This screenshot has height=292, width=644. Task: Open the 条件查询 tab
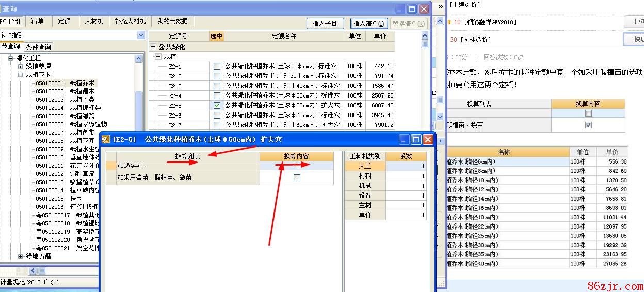coord(39,47)
